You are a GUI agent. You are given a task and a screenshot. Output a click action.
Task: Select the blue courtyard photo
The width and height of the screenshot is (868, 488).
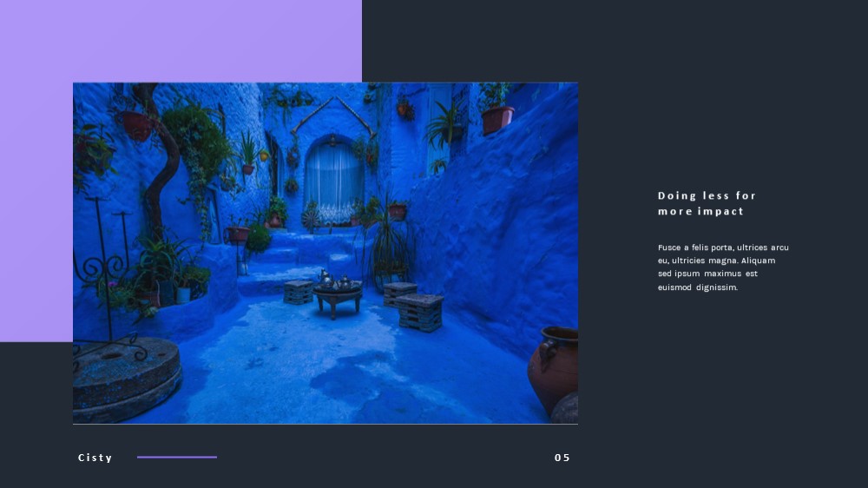[325, 254]
